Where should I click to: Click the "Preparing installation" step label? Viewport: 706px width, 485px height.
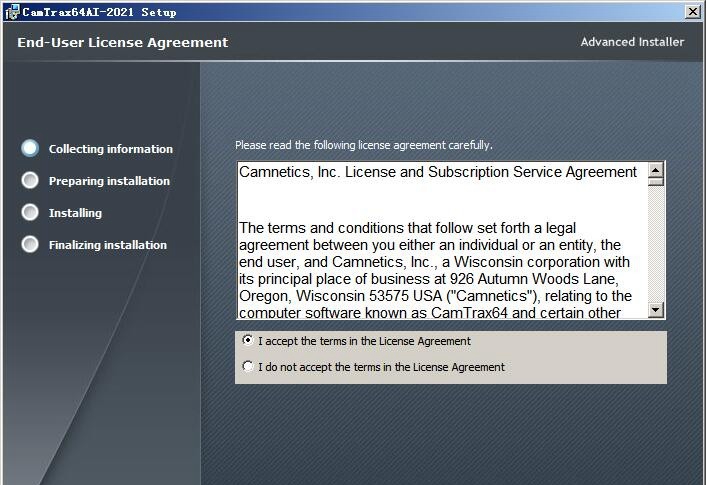click(x=109, y=181)
